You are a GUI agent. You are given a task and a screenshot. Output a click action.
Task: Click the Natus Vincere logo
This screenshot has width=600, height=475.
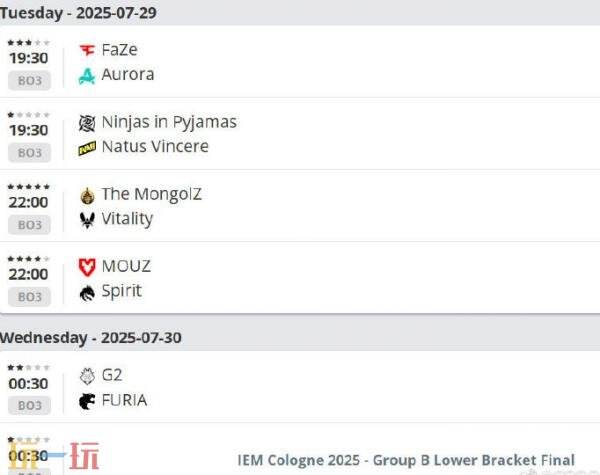point(87,148)
